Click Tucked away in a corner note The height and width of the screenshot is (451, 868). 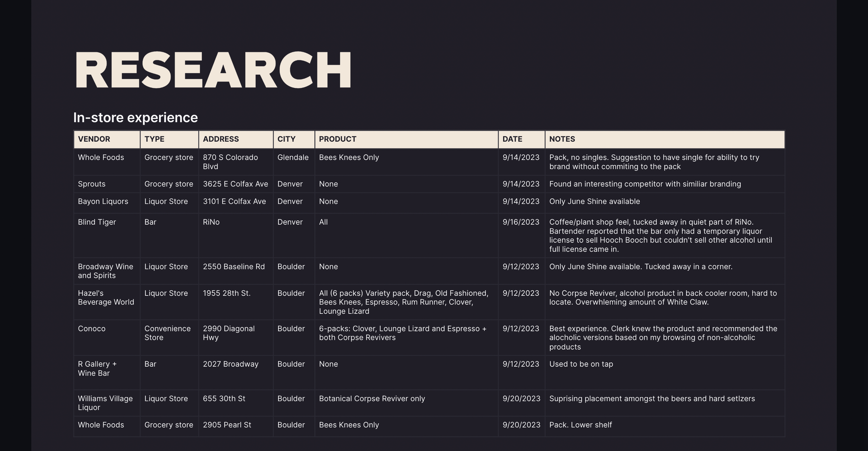[665, 271]
